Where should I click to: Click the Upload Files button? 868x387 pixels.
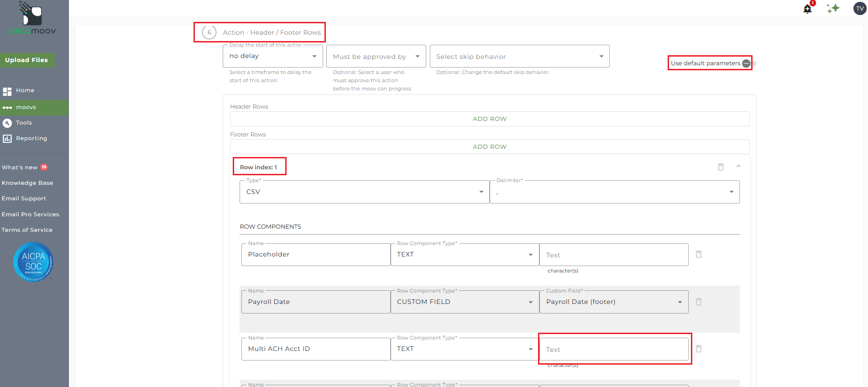[26, 60]
